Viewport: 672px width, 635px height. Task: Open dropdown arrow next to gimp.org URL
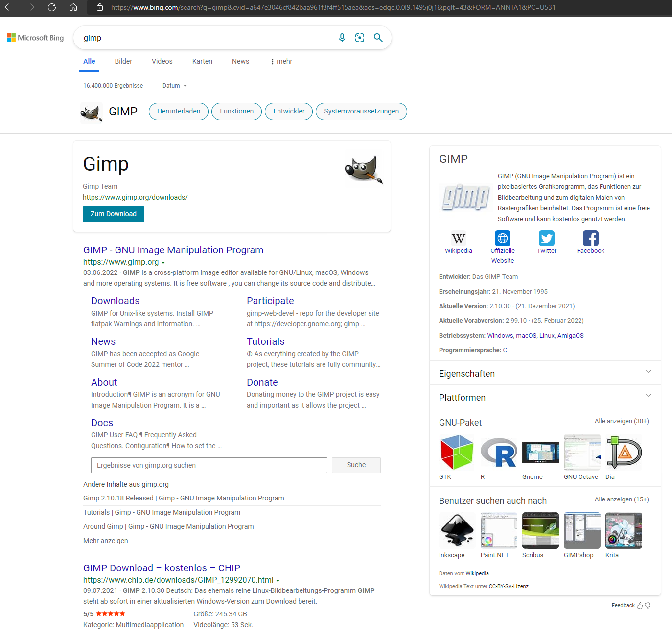[x=163, y=263]
